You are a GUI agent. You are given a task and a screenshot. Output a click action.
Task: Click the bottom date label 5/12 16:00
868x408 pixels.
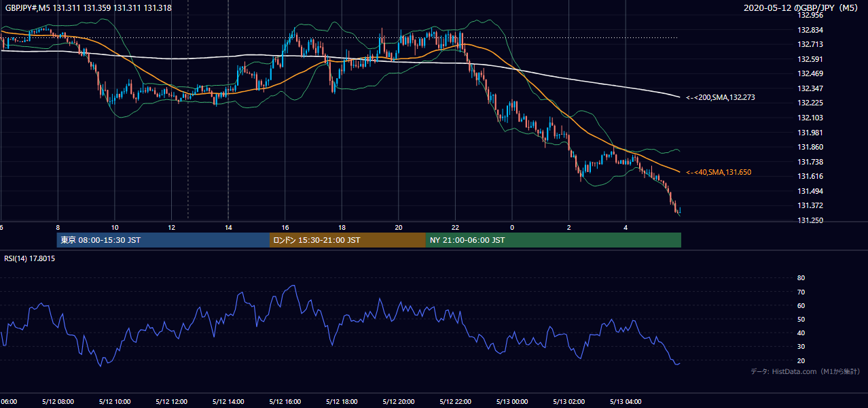285,401
